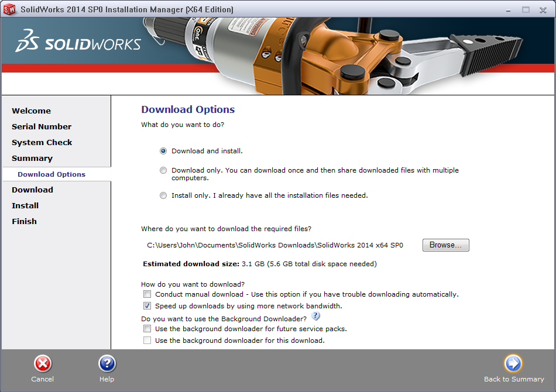Click the SolidWorks SW title bar icon
This screenshot has width=556, height=392.
click(x=9, y=9)
